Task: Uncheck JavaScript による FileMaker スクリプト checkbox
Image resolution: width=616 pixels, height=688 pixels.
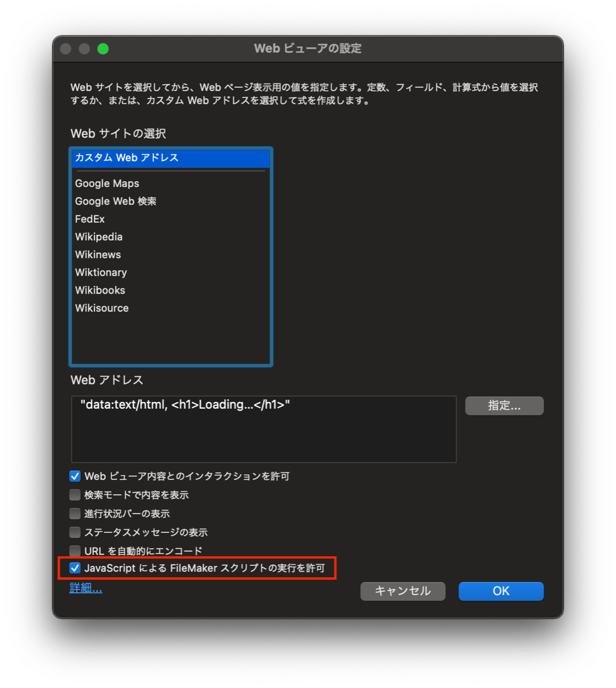Action: [75, 568]
